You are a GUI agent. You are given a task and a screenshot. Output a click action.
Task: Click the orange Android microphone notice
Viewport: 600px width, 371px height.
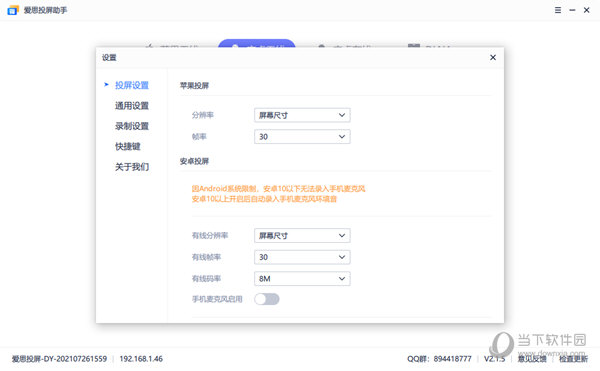pos(279,194)
